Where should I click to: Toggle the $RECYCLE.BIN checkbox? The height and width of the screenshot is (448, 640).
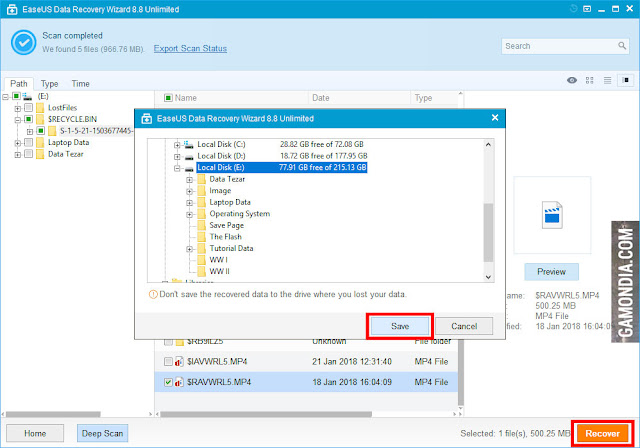point(29,119)
